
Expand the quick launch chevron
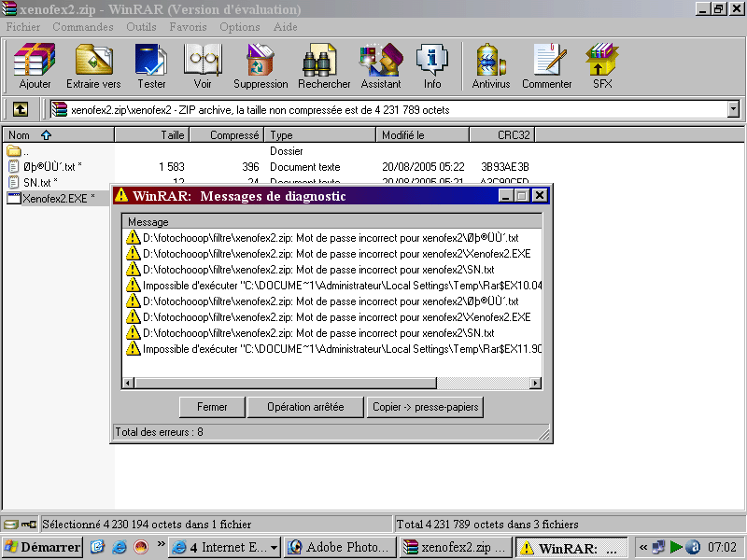coord(161,544)
